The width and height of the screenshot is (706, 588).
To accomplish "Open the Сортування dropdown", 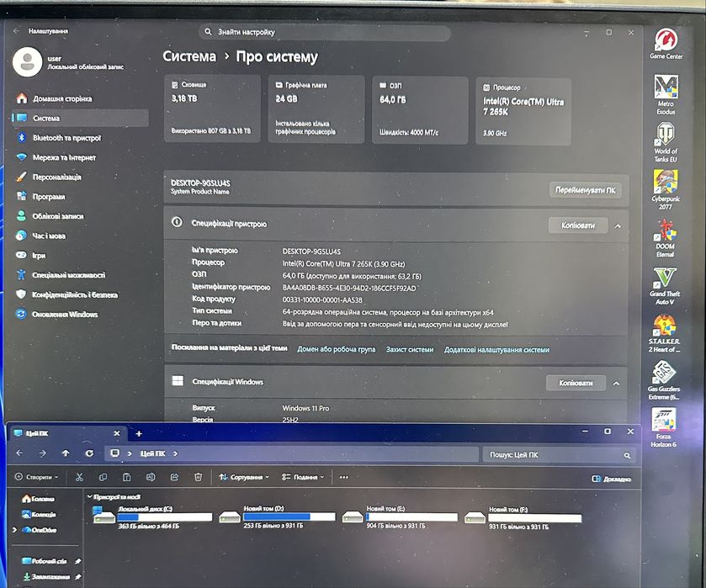I will coord(244,477).
